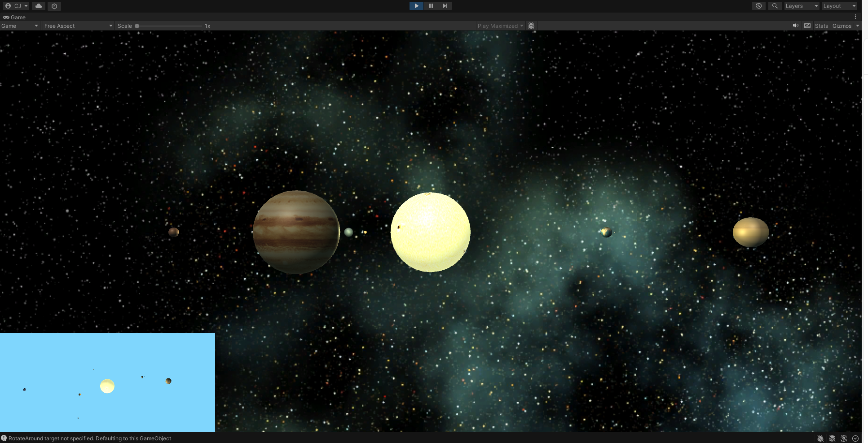Click the debug mode bug icon near Play Maximized
Screen dimensions: 868x443
[531, 26]
